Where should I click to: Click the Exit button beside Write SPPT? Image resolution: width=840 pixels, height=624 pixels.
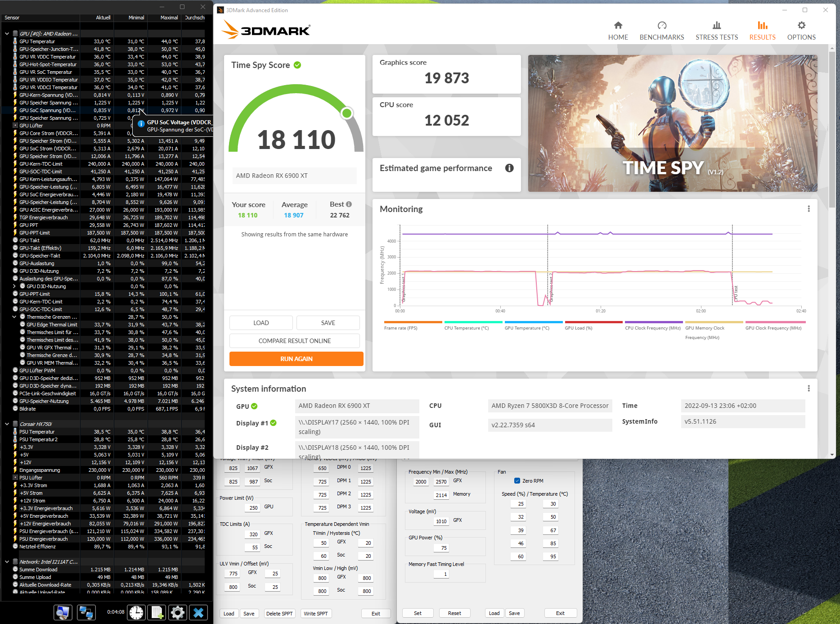(x=376, y=614)
